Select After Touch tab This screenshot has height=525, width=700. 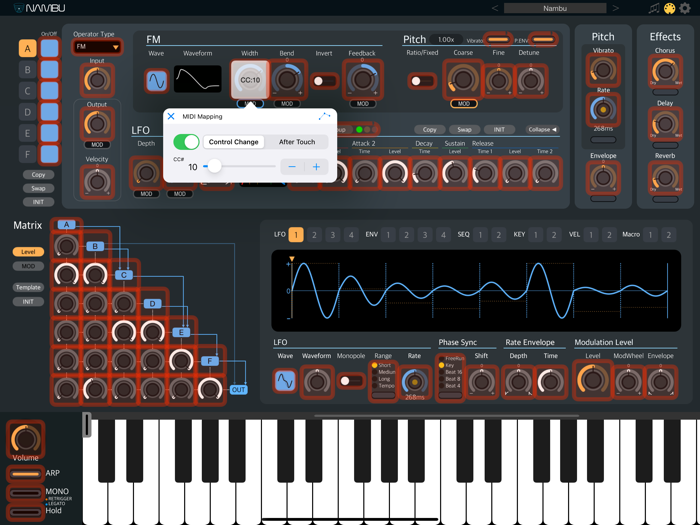coord(297,142)
